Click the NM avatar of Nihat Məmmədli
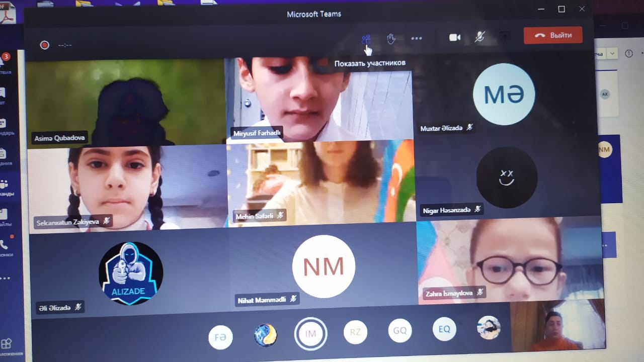 325,266
